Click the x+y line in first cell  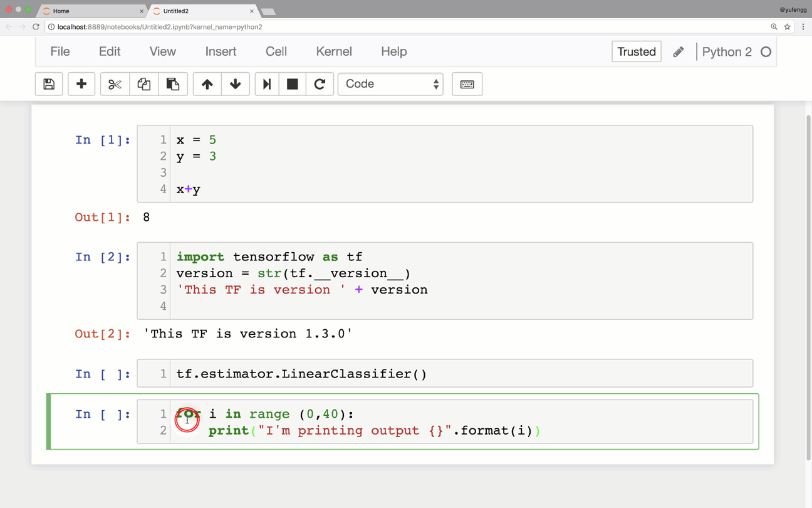pos(189,189)
